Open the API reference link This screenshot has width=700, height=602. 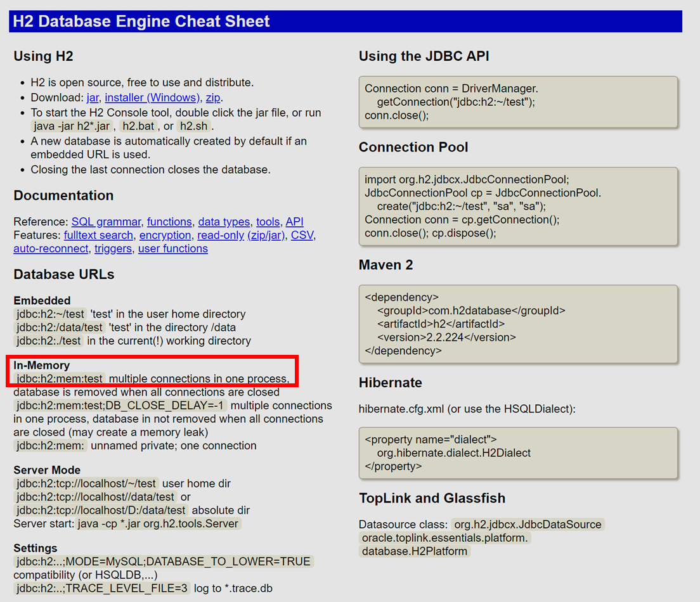coord(295,222)
